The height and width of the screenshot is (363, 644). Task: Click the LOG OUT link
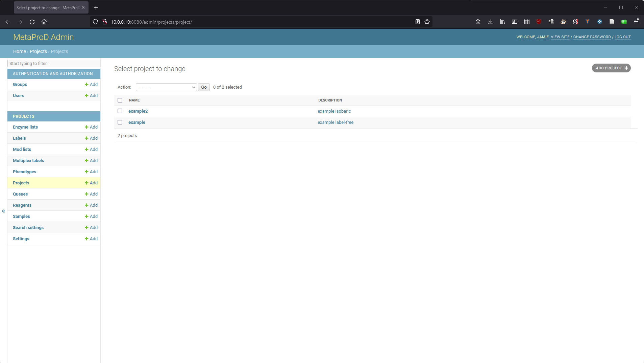pyautogui.click(x=622, y=37)
